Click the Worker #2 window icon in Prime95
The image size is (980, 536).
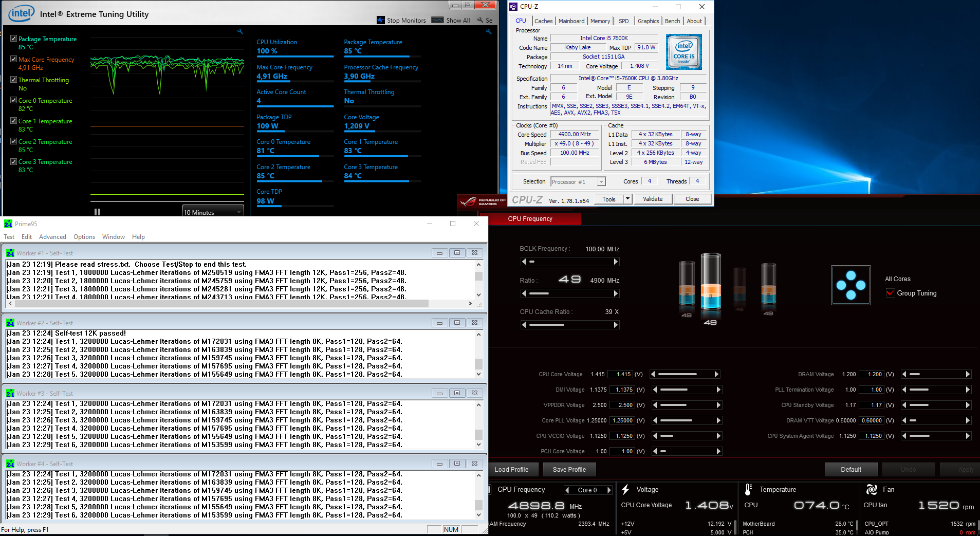tap(10, 323)
